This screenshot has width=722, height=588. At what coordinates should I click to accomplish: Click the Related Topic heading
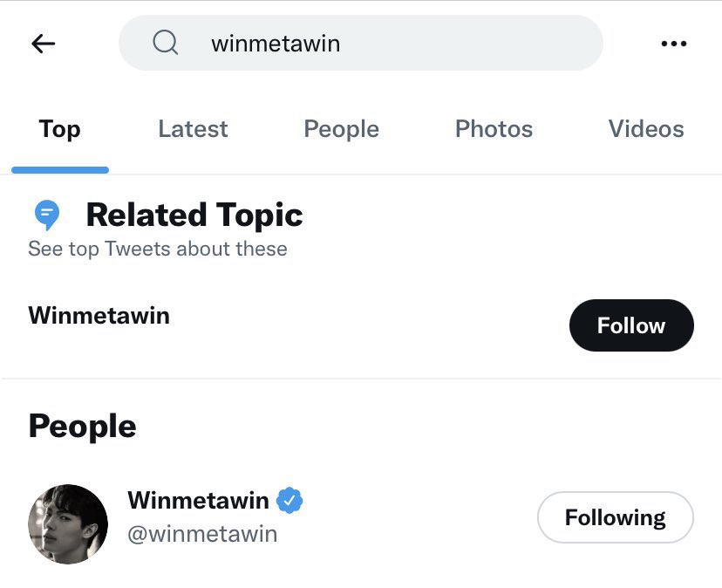pos(194,215)
